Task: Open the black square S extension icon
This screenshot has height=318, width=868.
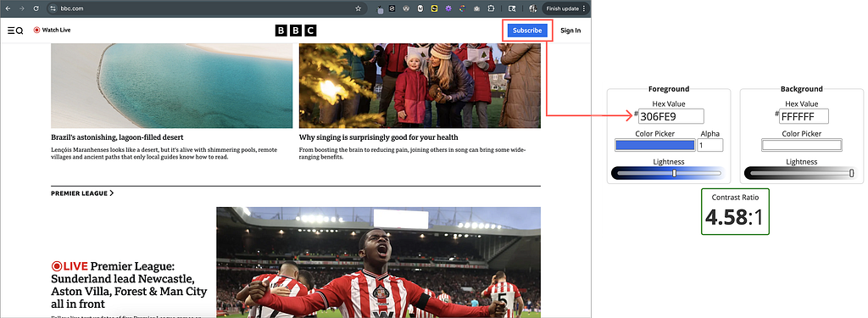Action: 392,8
